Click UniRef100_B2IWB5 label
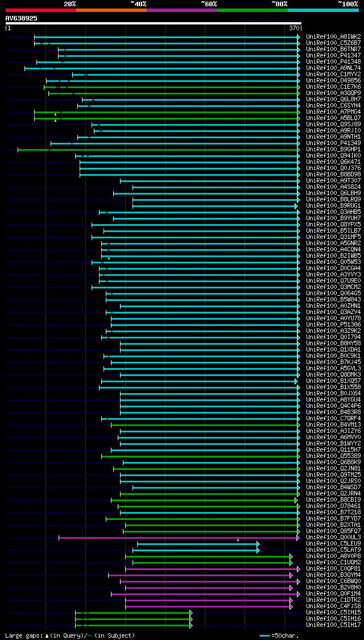 pyautogui.click(x=333, y=257)
